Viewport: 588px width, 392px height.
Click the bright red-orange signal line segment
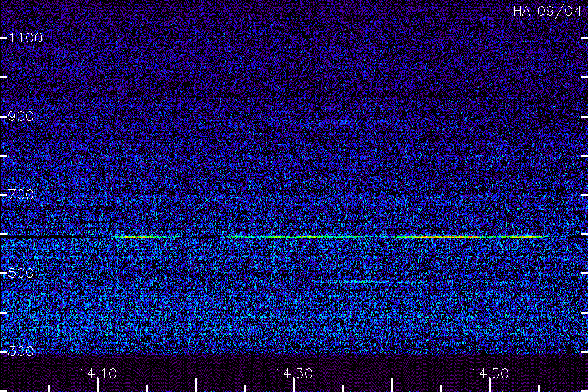click(463, 237)
